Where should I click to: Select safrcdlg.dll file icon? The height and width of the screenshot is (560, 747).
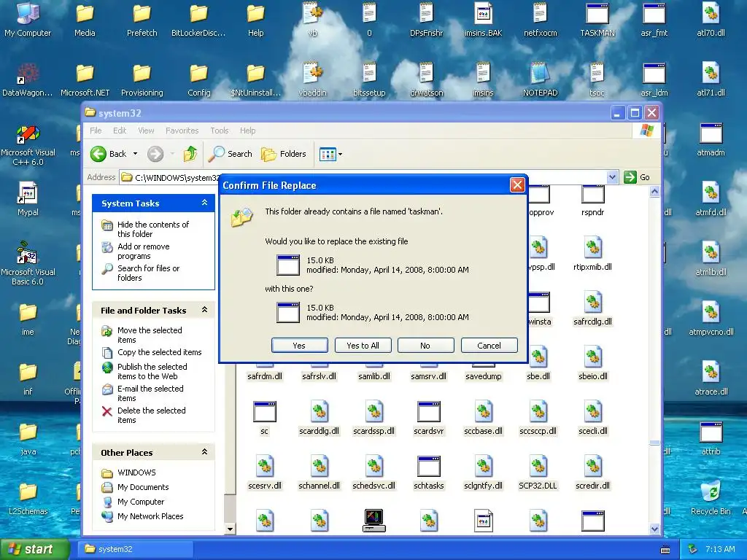coord(592,303)
